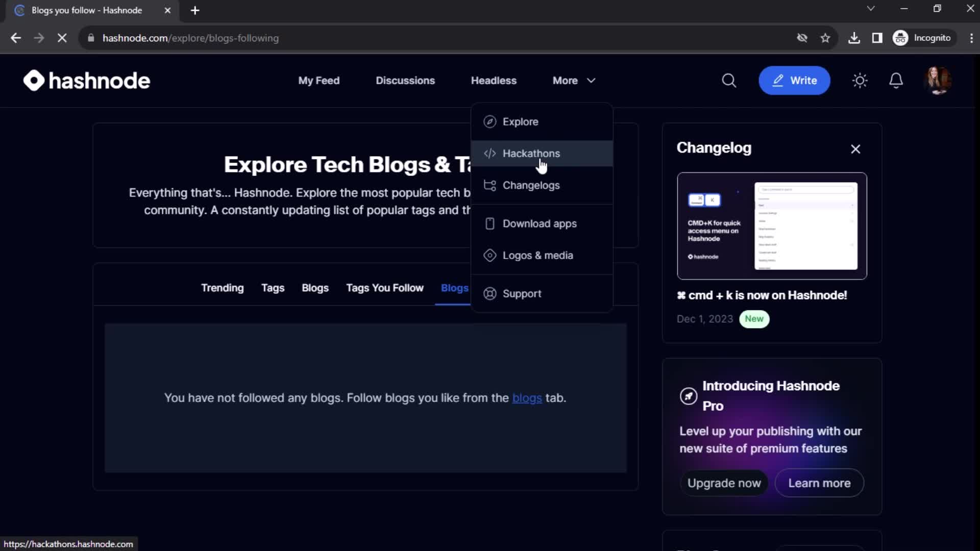Image resolution: width=980 pixels, height=551 pixels.
Task: Select the Trending tab in explore
Action: [x=223, y=288]
